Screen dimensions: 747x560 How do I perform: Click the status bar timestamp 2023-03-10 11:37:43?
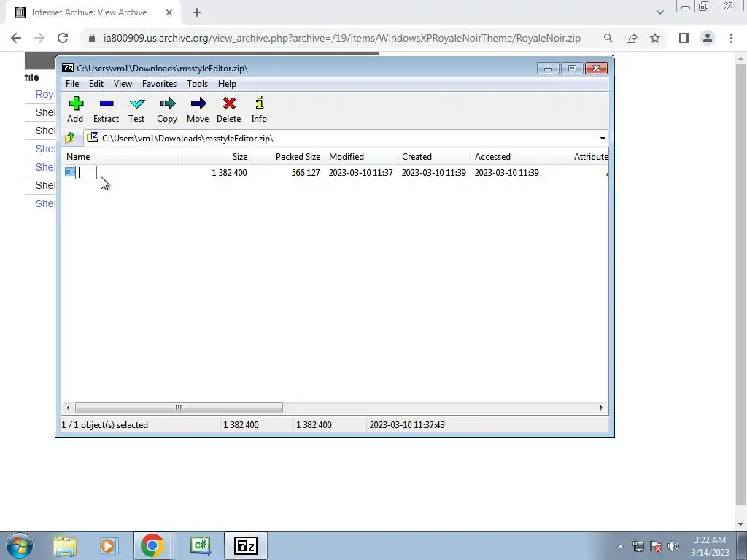[x=407, y=425]
